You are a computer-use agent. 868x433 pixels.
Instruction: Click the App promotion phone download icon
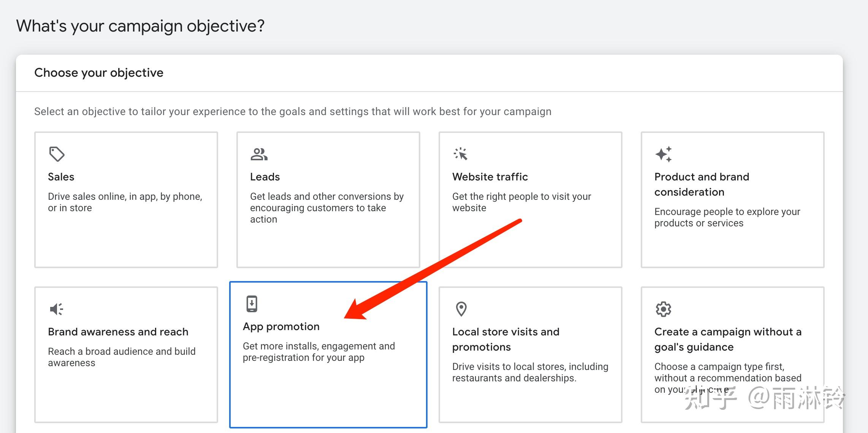point(252,303)
